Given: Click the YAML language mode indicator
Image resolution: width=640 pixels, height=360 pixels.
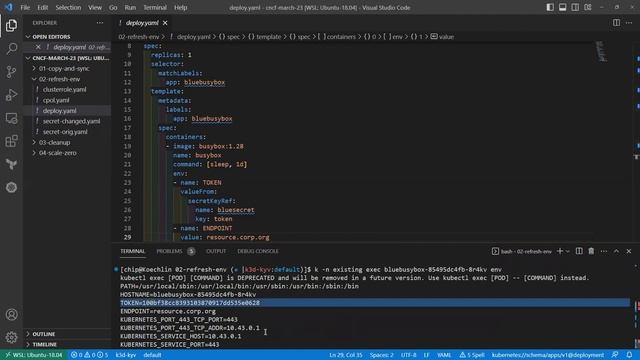Looking at the screenshot, I should tap(444, 355).
